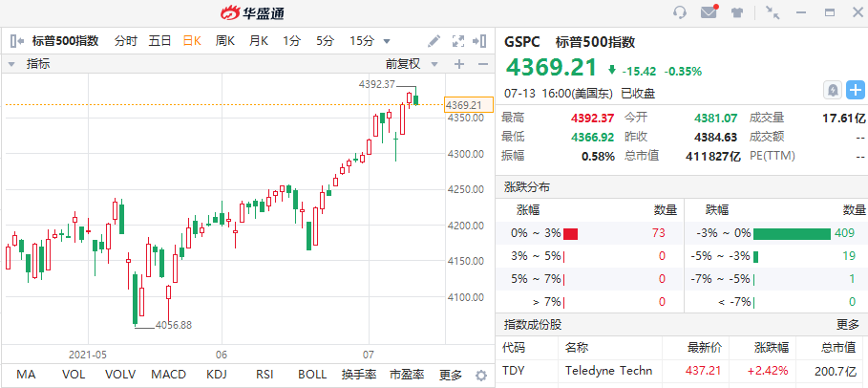Screen dimensions: 868x388
Task: Sort constituents by 名称 column
Action: 577,348
